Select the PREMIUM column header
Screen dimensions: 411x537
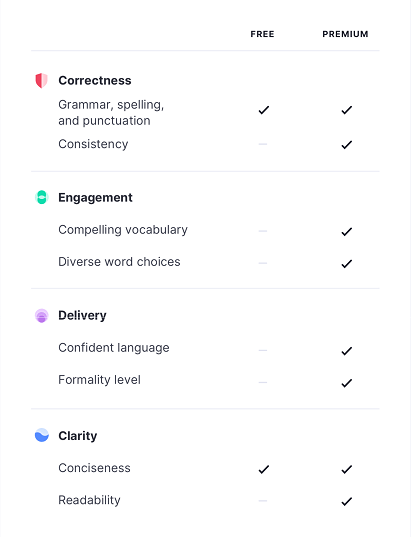[345, 34]
